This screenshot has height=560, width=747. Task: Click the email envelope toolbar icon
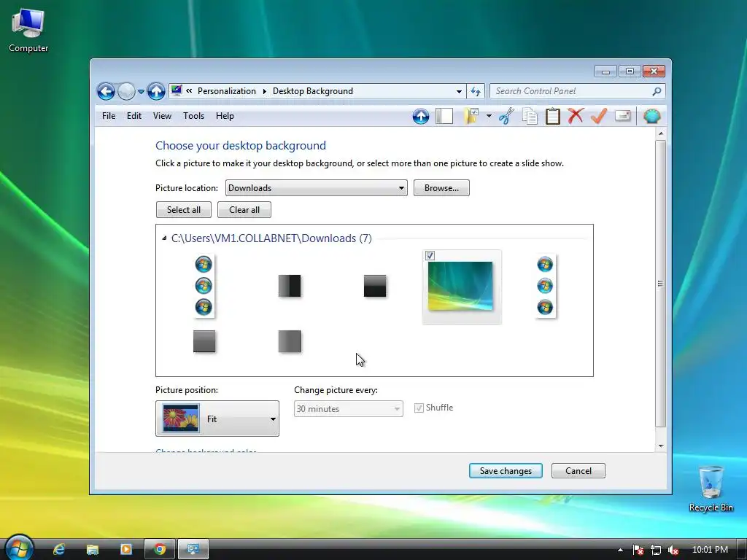coord(623,116)
